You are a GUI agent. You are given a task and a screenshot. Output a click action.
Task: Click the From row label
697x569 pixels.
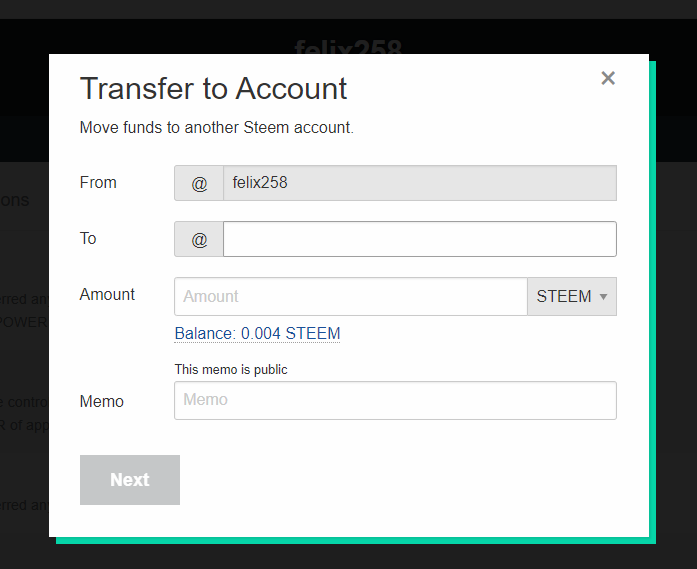click(98, 182)
